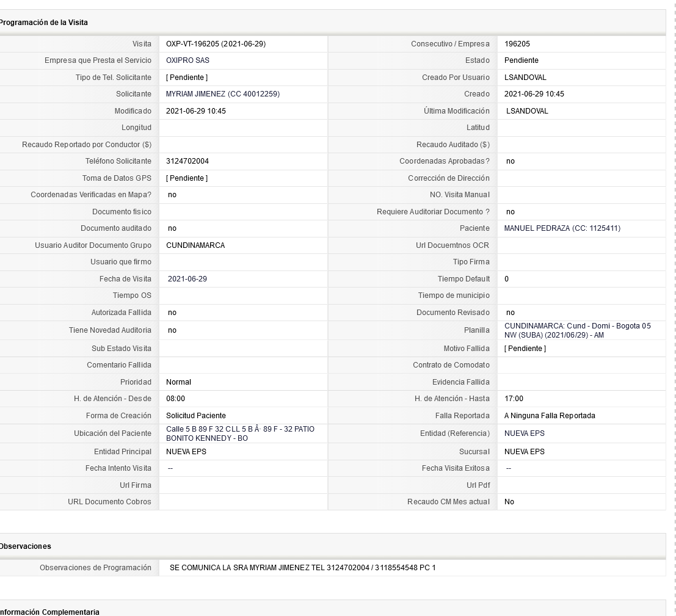Screen dimensions: 676x616
Task: Click LSANDOVAL in Última Modificación row
Action: pyautogui.click(x=527, y=111)
